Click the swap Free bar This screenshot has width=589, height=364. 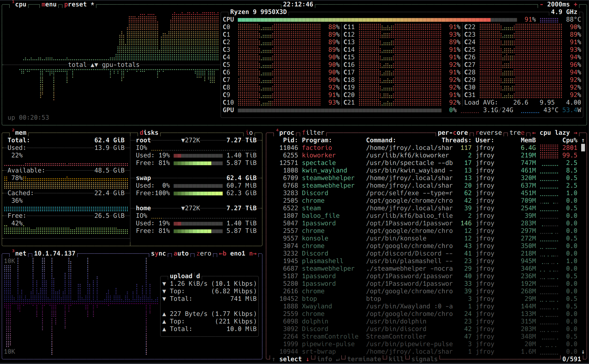(x=198, y=193)
